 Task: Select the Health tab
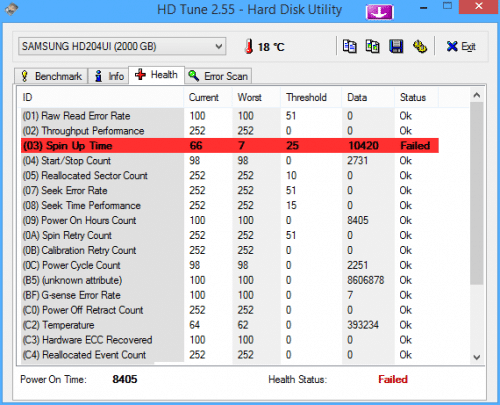coord(156,75)
